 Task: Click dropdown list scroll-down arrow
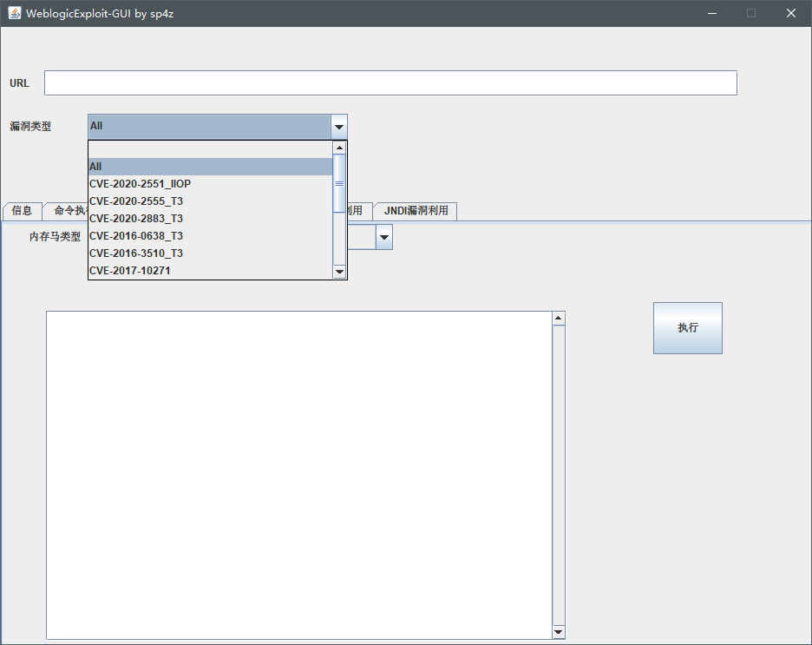(339, 273)
